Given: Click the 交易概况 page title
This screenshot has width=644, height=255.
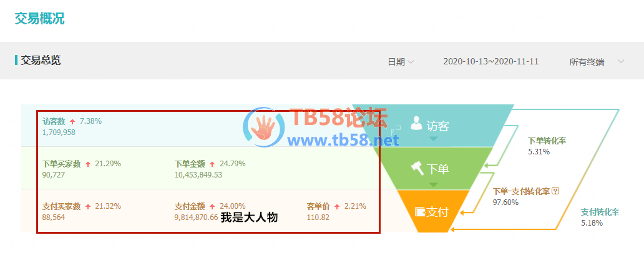Looking at the screenshot, I should [39, 19].
